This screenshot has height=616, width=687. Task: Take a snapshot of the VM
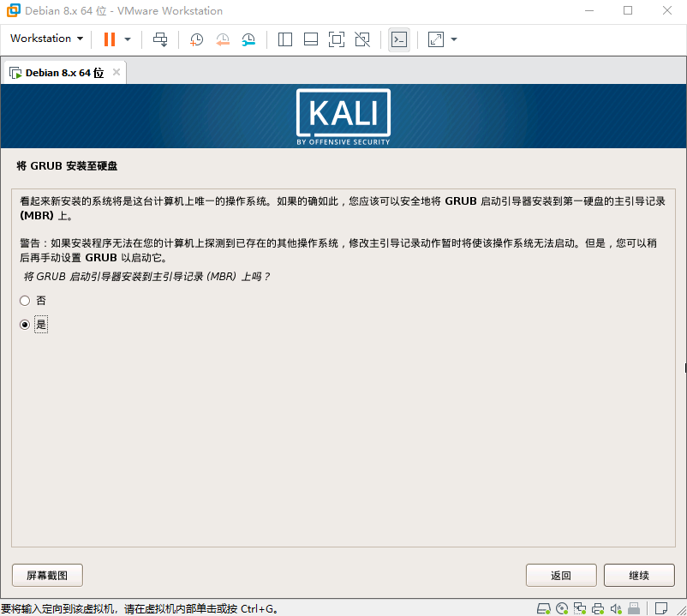coord(196,39)
